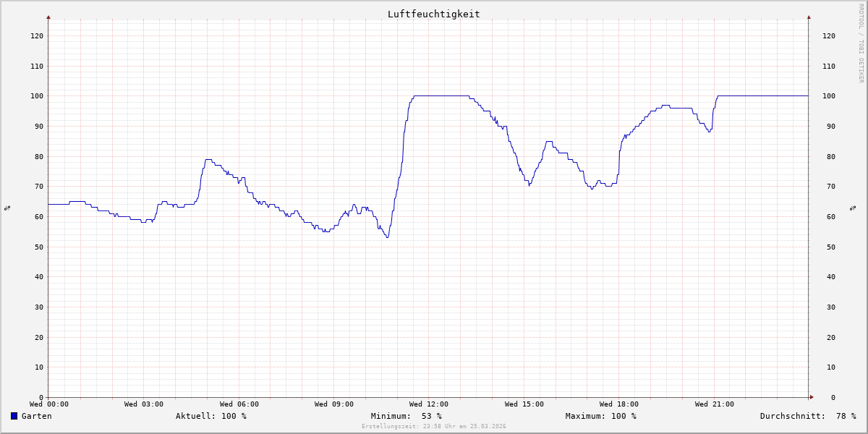868x434 pixels.
Task: Click the "Aktuell: 100 %" readout
Action: [x=210, y=416]
